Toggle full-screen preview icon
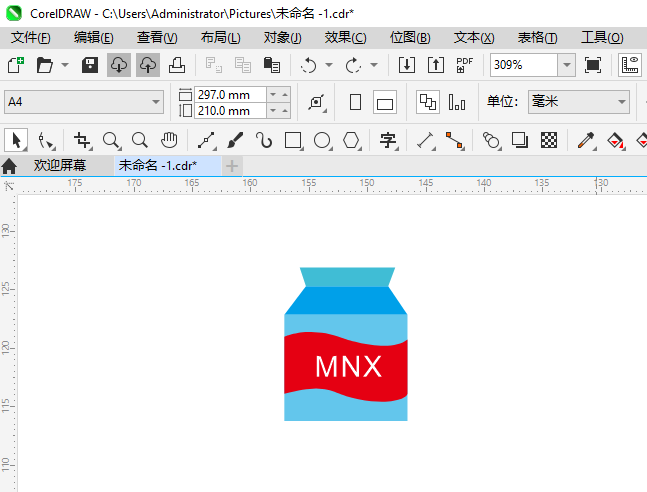 tap(593, 65)
